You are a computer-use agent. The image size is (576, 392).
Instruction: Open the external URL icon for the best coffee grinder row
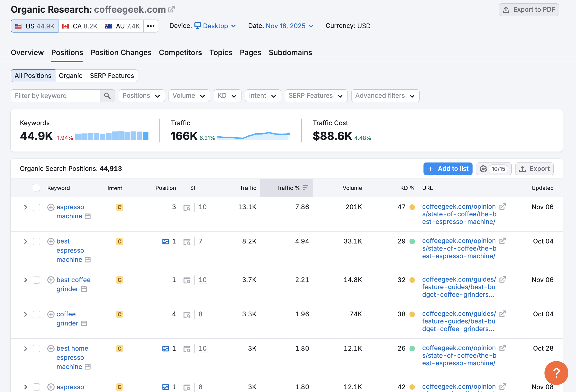click(502, 280)
